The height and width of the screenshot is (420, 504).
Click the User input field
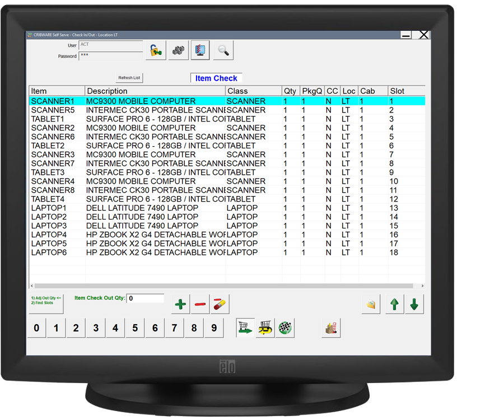111,45
